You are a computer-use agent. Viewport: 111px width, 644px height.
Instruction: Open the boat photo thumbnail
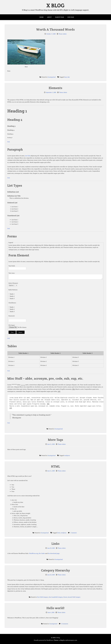(x=26, y=52)
